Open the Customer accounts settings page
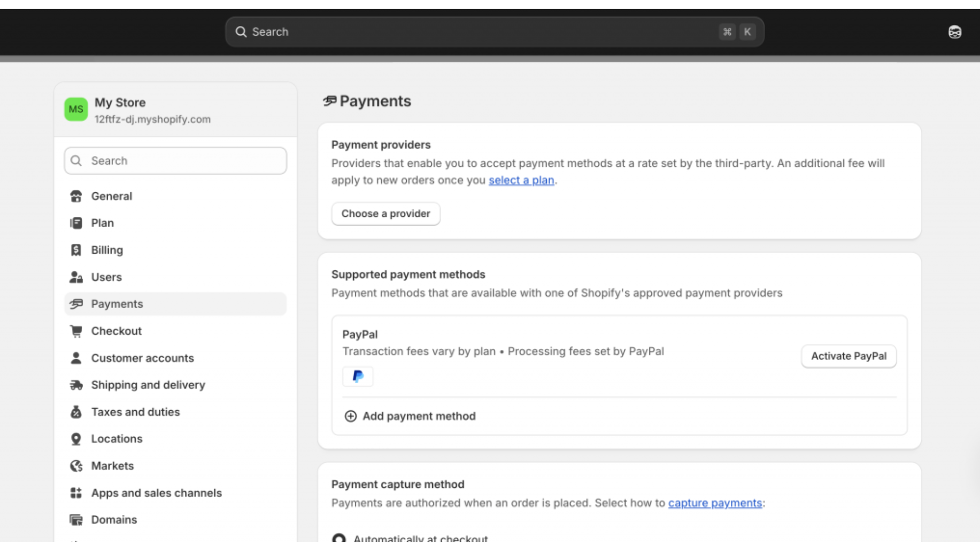 point(142,358)
